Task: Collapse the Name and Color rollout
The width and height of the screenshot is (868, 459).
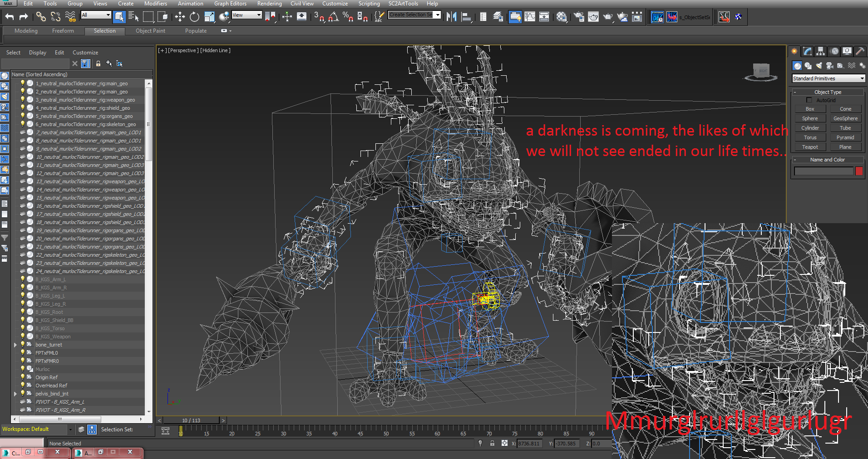Action: click(x=828, y=160)
